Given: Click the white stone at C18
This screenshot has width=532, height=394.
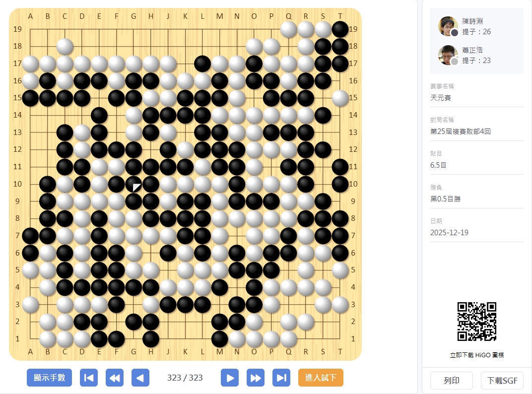Looking at the screenshot, I should [65, 46].
